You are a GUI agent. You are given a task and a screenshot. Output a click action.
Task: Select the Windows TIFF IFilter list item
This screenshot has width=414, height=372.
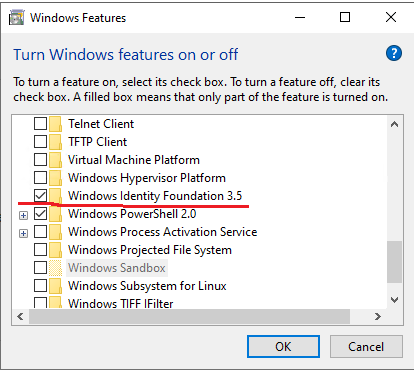click(x=121, y=303)
